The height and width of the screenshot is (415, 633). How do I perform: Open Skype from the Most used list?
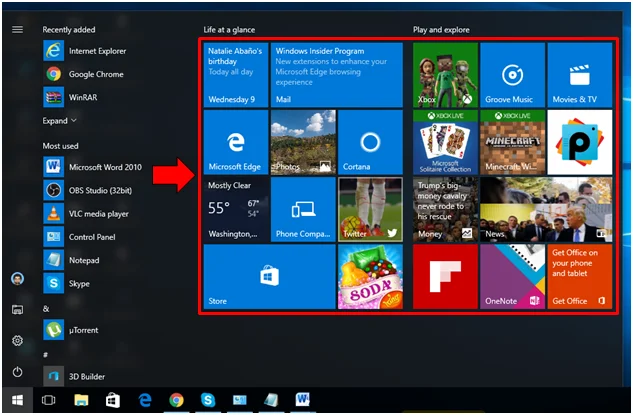67,283
